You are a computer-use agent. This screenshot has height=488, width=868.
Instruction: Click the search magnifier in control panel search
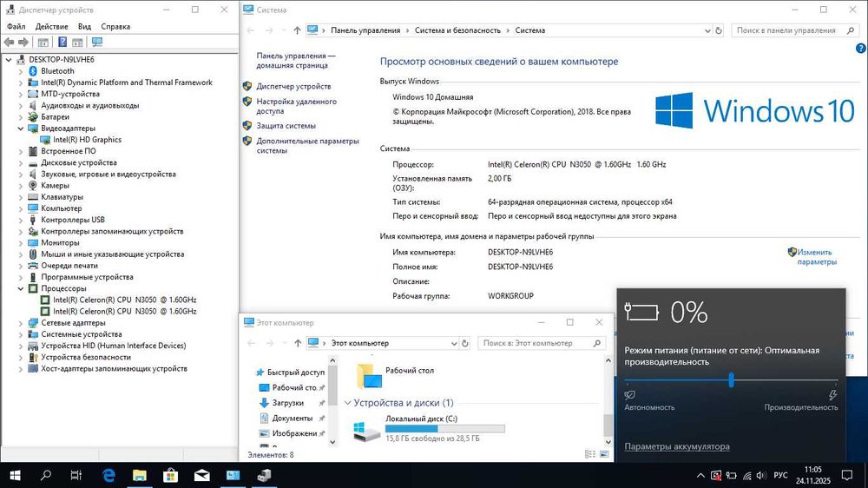tap(851, 30)
